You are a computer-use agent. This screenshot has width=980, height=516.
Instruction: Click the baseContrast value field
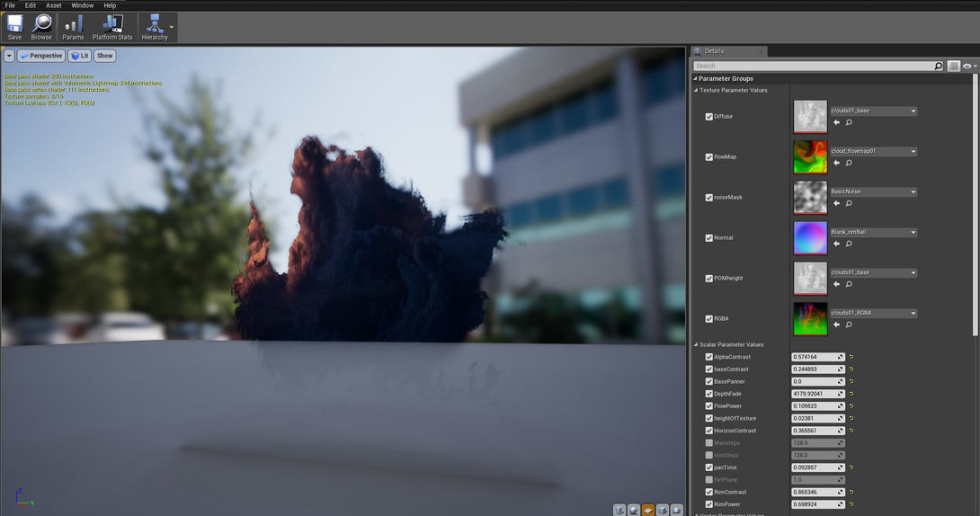(x=818, y=369)
